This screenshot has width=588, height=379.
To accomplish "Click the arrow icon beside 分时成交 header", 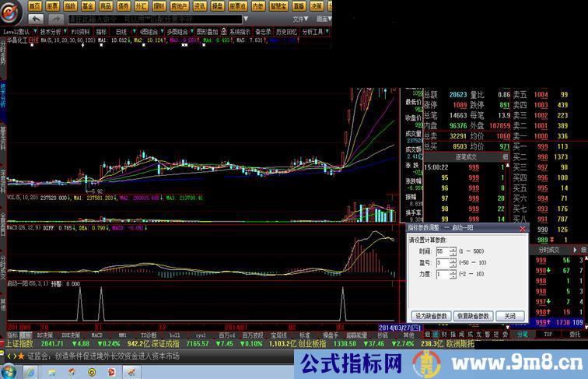I will (x=576, y=249).
